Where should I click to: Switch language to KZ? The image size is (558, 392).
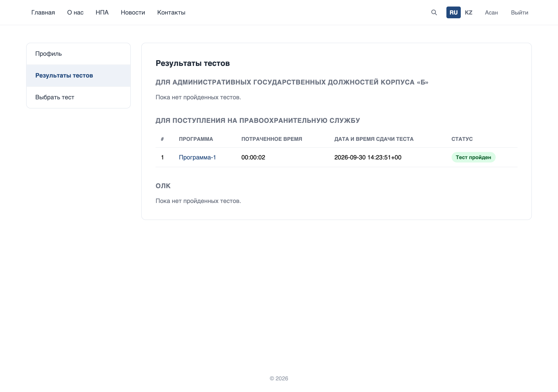click(468, 12)
